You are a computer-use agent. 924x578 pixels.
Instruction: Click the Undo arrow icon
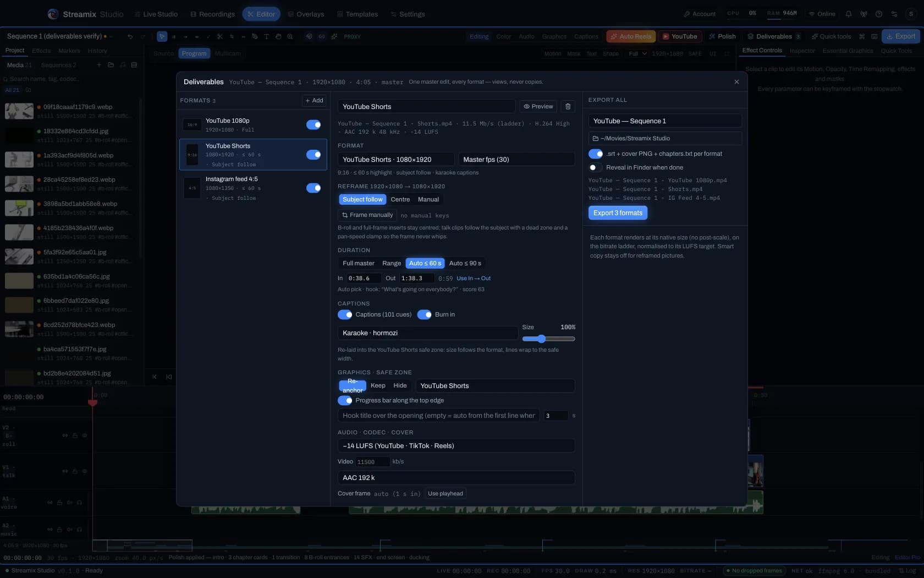[x=130, y=36]
